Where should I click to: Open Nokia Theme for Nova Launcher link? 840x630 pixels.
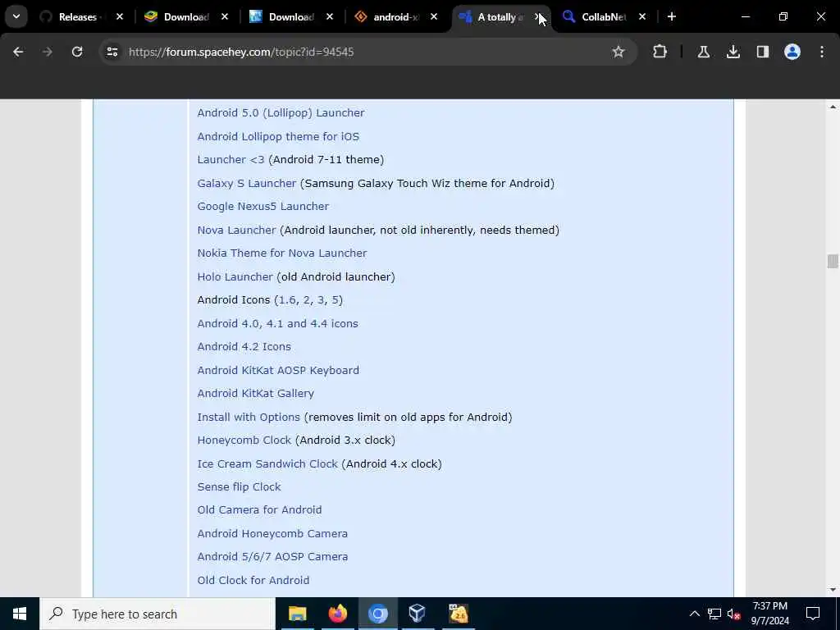click(282, 253)
